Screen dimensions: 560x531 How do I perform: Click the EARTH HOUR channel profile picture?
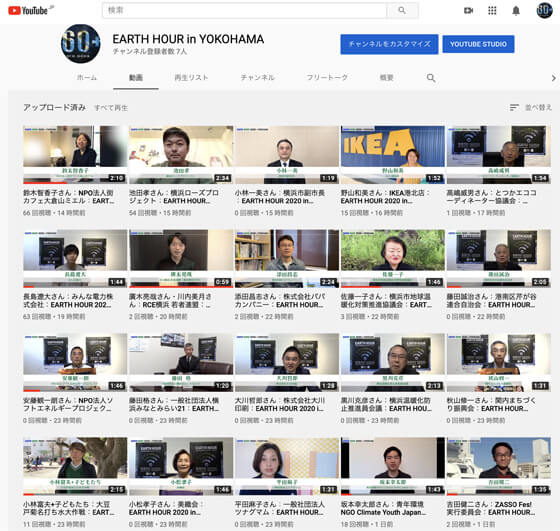pyautogui.click(x=81, y=44)
